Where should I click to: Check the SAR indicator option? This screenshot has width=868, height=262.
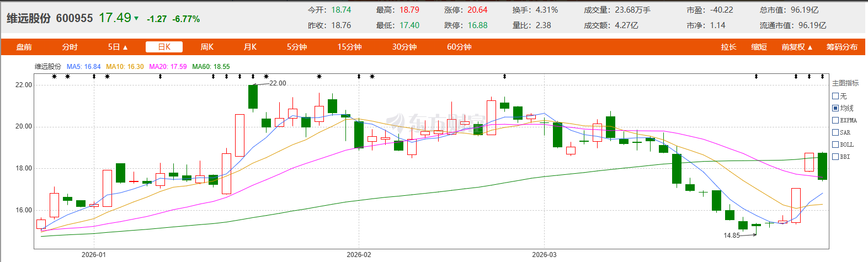(835, 132)
